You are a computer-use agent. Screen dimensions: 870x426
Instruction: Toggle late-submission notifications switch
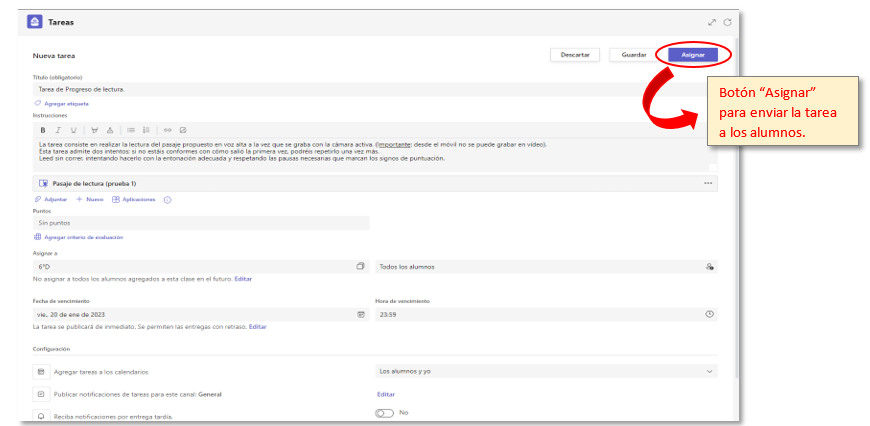click(x=385, y=413)
